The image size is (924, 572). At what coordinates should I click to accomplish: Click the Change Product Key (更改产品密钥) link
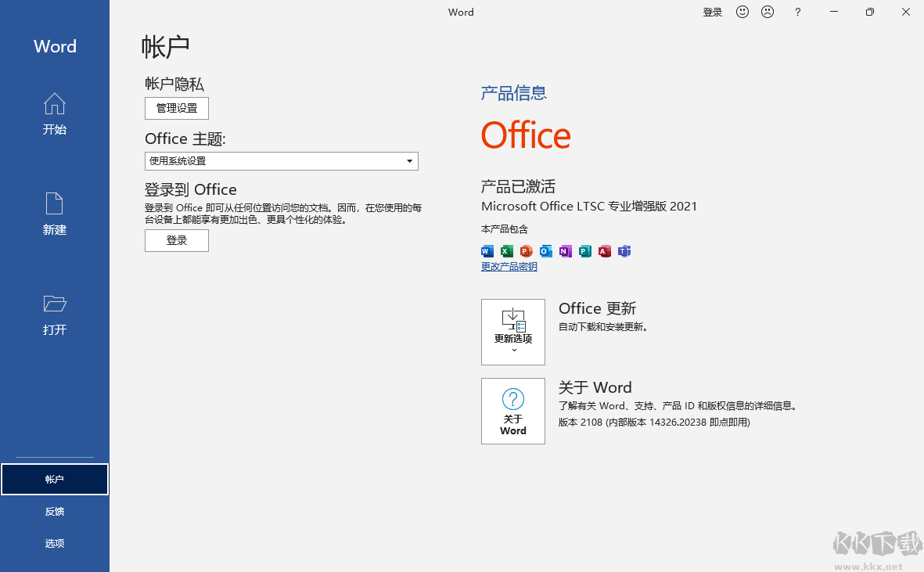pyautogui.click(x=509, y=267)
